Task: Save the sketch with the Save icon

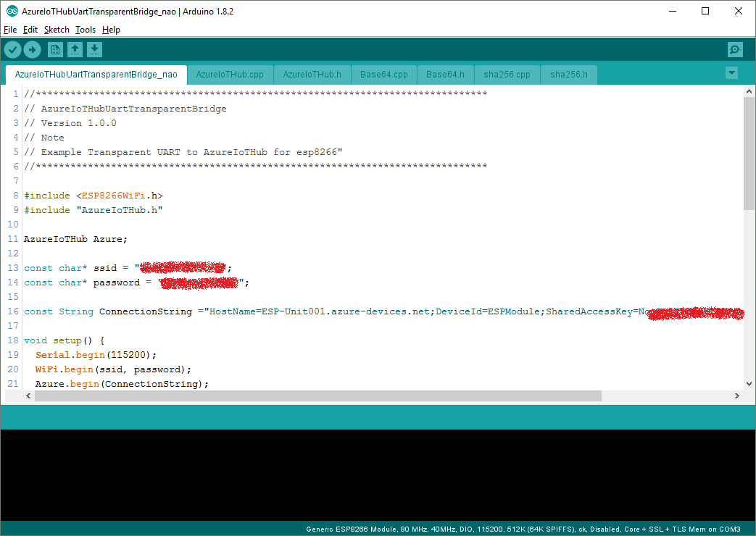Action: (x=94, y=49)
